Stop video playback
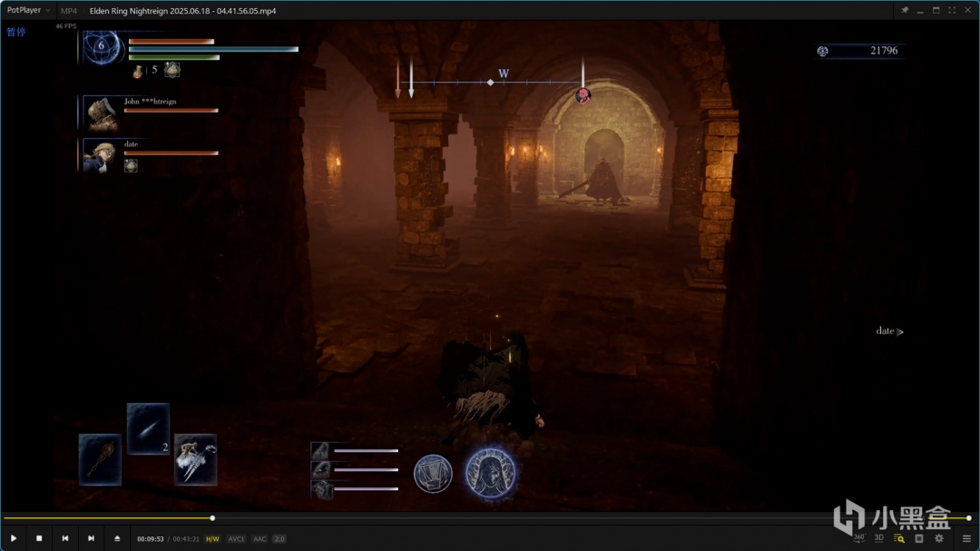Screen dimensions: 980x551 [39, 538]
